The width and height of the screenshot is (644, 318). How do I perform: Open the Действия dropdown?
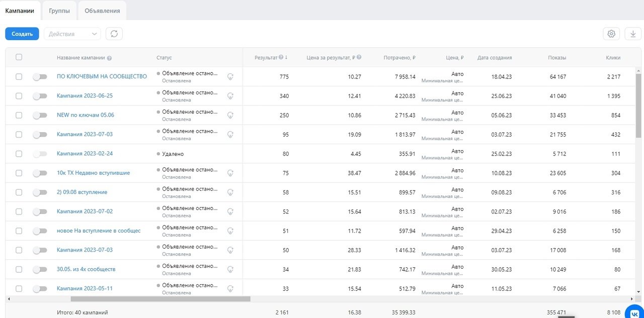point(72,34)
